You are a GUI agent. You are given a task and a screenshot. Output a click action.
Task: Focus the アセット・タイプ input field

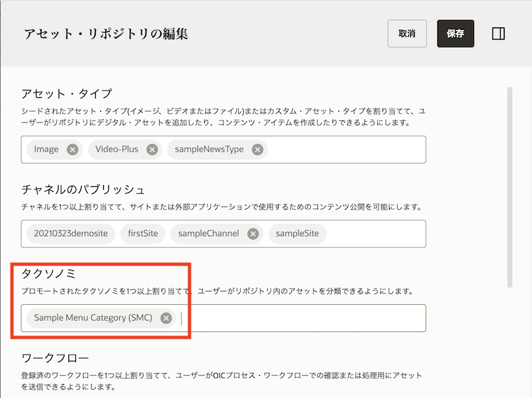coord(346,150)
